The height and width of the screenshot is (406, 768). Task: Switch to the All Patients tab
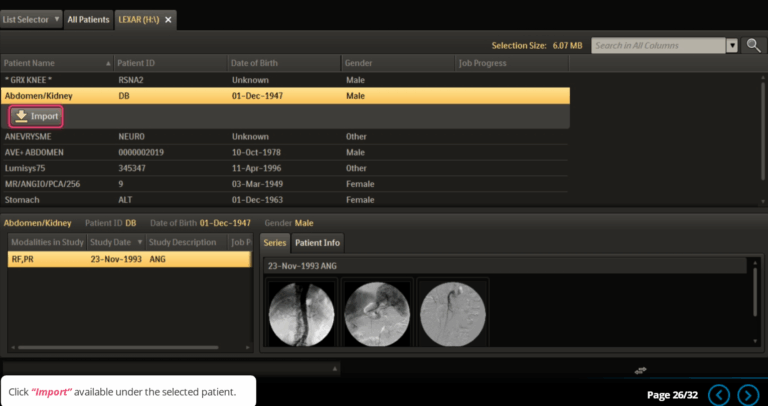[88, 20]
